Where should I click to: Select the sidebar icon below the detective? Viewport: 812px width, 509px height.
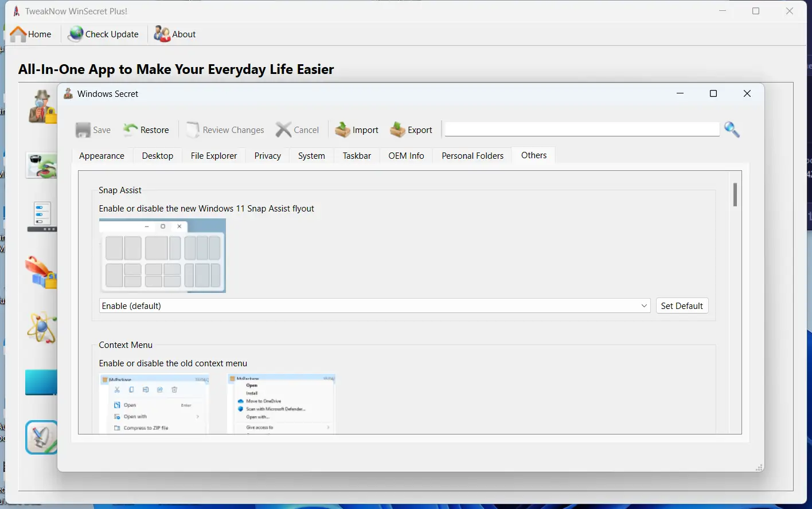coord(41,166)
